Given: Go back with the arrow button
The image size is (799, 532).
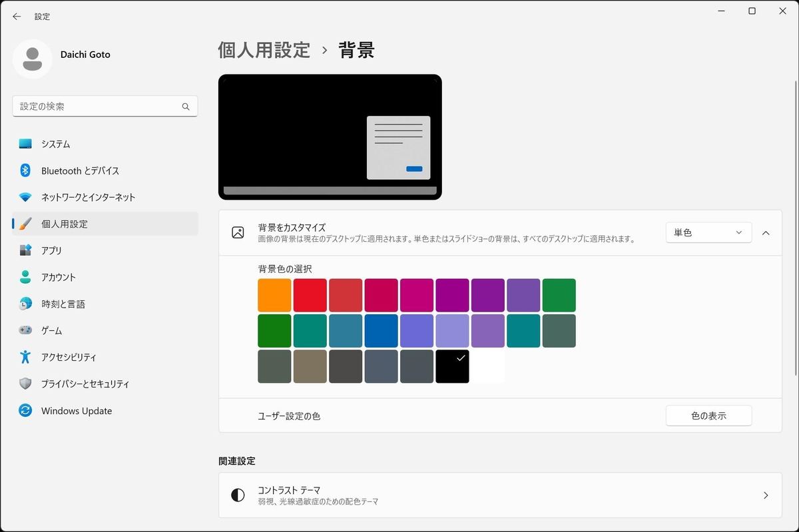Looking at the screenshot, I should tap(17, 17).
